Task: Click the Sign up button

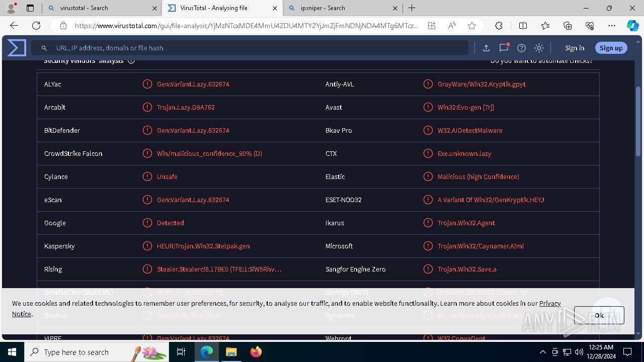Action: click(x=611, y=48)
